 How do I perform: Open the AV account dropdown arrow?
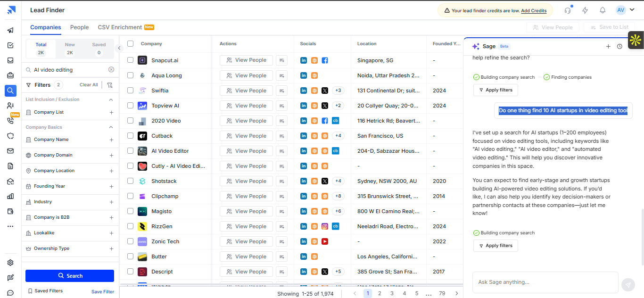point(632,10)
